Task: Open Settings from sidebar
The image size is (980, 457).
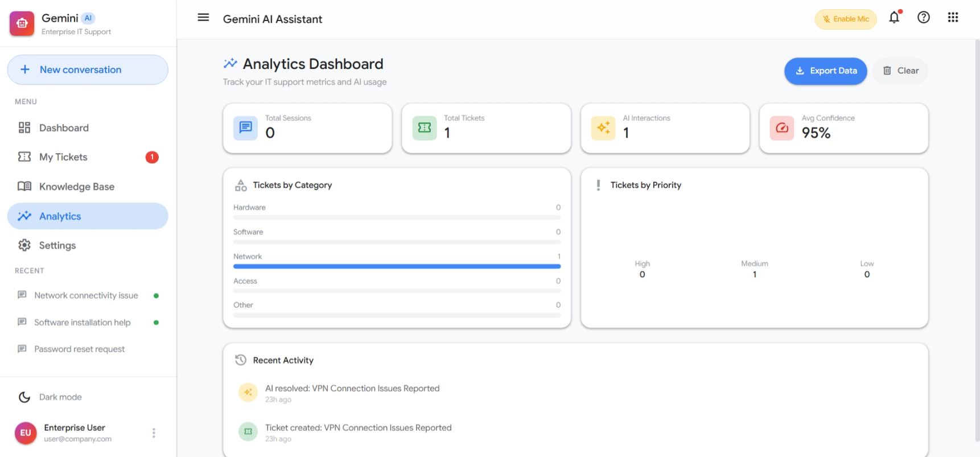Action: 88,245
